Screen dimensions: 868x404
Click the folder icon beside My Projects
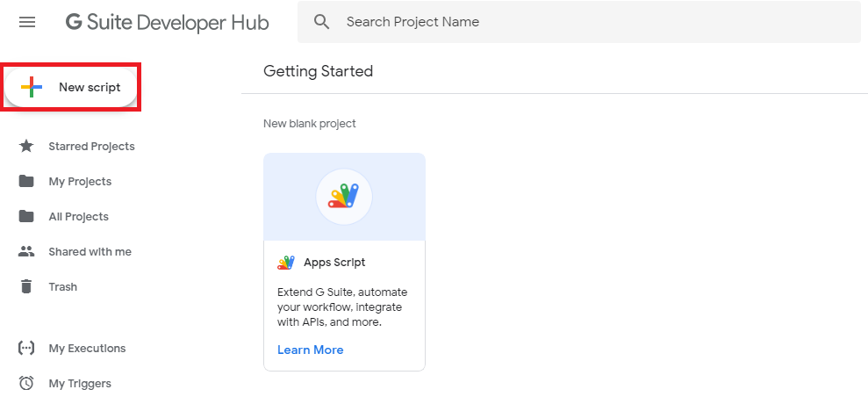26,181
